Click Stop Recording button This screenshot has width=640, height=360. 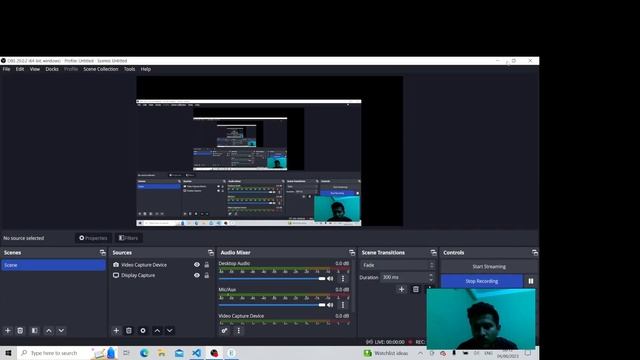pyautogui.click(x=482, y=281)
